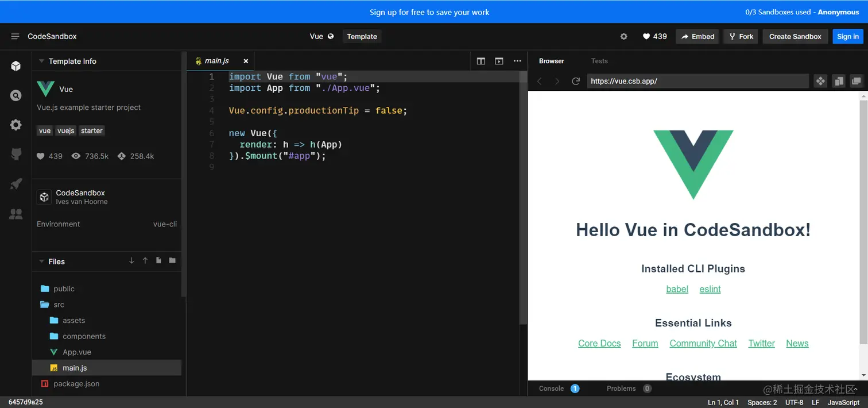Screen dimensions: 868x408
Task: Click the preview URL address field
Action: pyautogui.click(x=697, y=81)
